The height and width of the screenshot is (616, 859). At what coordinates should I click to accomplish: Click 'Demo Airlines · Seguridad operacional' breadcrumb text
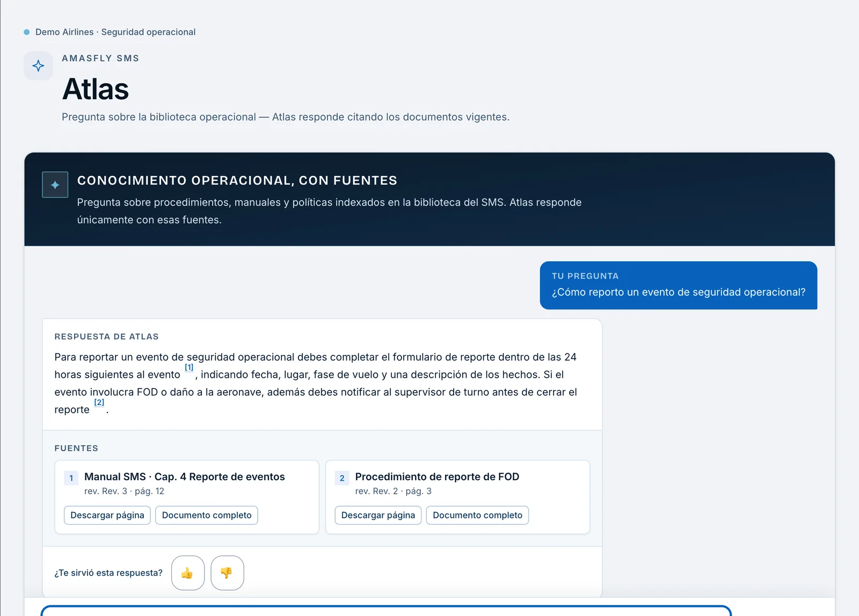coord(115,32)
